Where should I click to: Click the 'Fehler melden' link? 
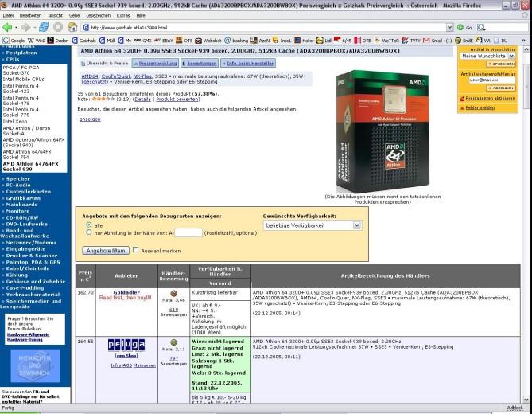click(480, 107)
